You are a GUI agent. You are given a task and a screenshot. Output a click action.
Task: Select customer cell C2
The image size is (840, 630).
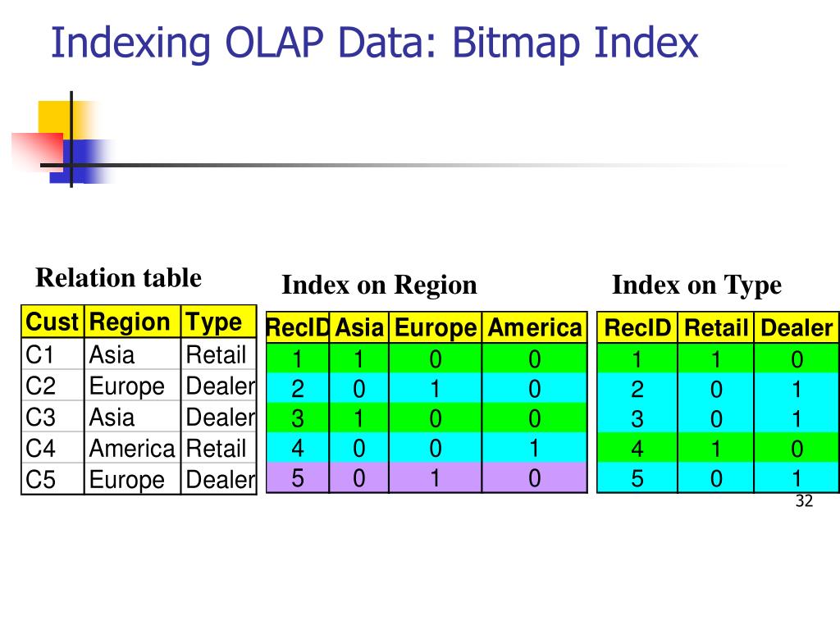coord(52,386)
